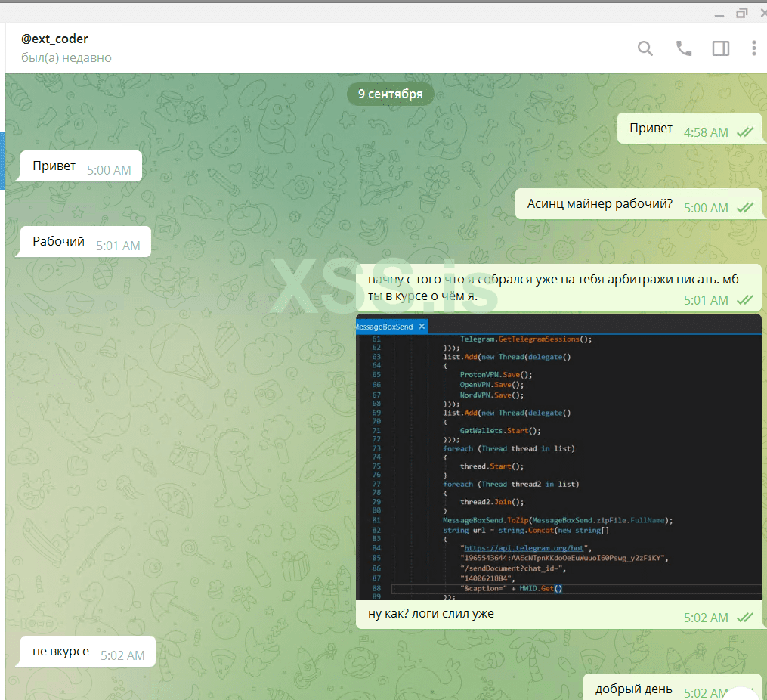This screenshot has width=767, height=700.
Task: Click the api.telegram.org/bot URL in the code image
Action: click(524, 548)
